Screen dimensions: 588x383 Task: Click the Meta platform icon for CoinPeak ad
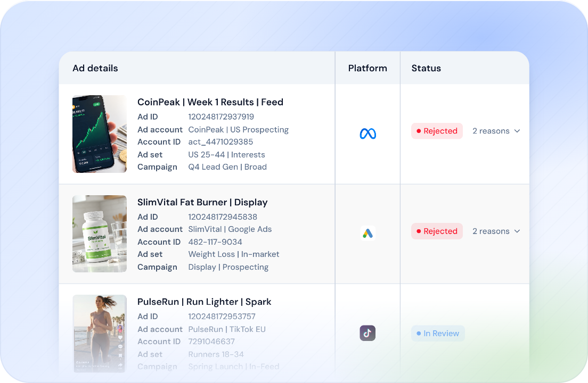(368, 134)
